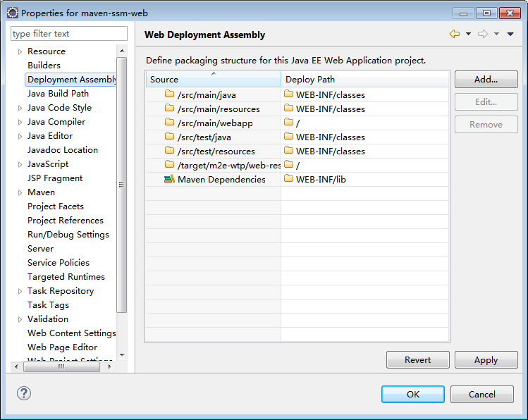Click the WEB-INF/lib deploy path cell
The width and height of the screenshot is (528, 420).
364,180
